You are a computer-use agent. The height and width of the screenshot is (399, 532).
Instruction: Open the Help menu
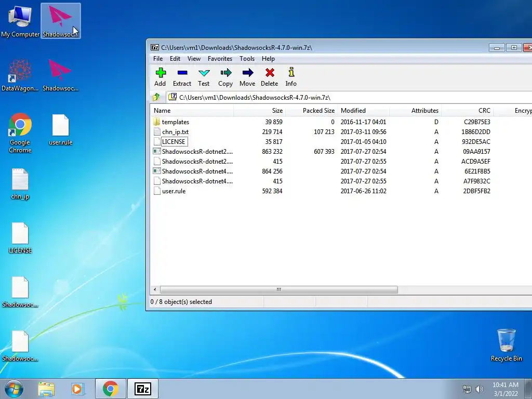coord(268,59)
